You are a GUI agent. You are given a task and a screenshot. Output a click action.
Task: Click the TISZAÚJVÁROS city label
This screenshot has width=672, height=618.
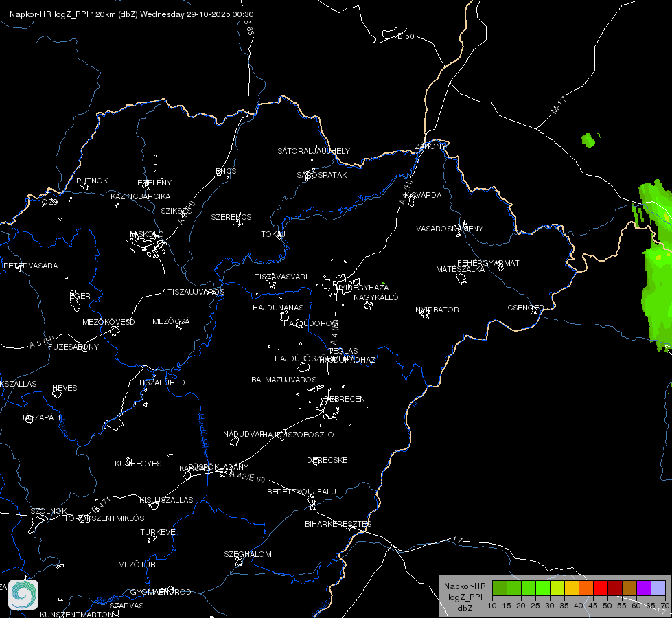point(196,292)
